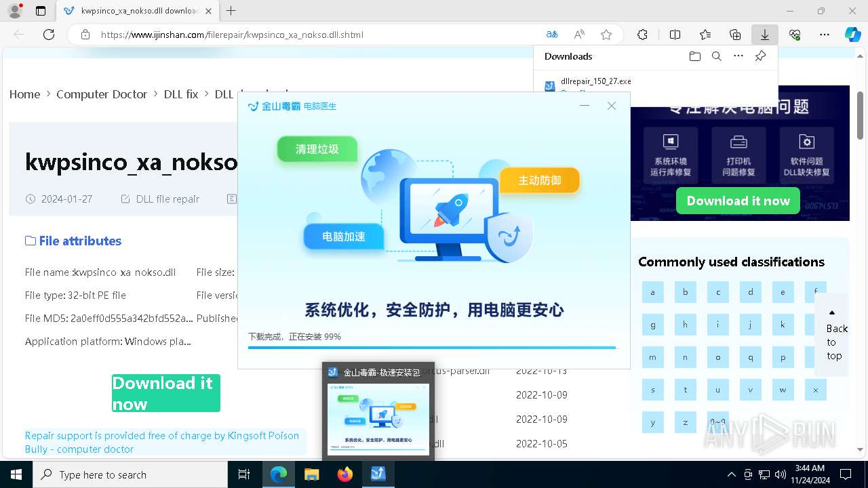
Task: Open File Explorer from taskbar
Action: (311, 474)
